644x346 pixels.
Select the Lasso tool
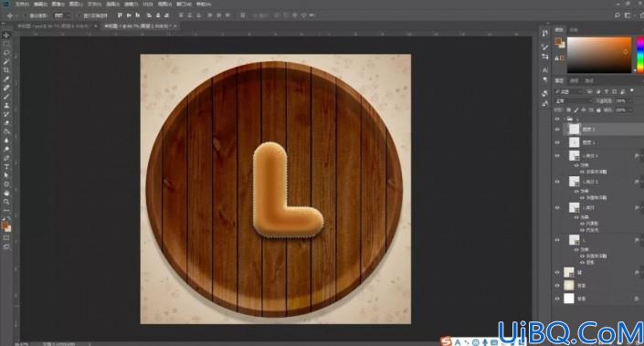click(x=6, y=53)
